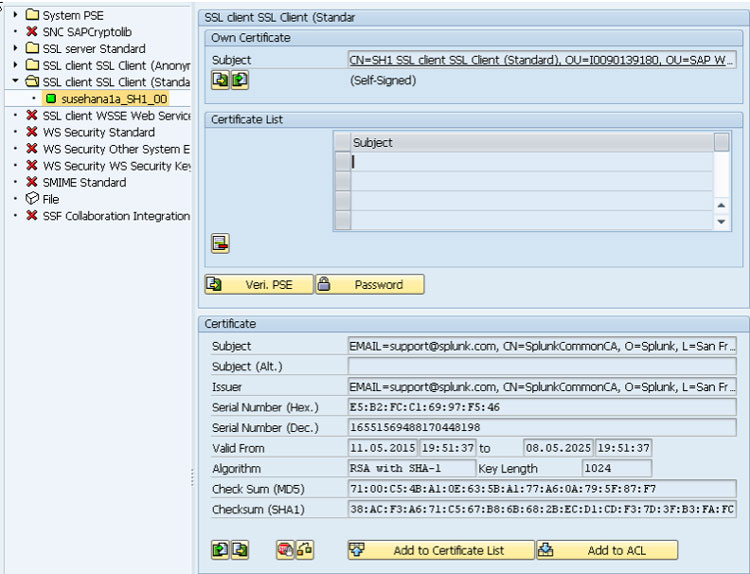Viewport: 750px width, 574px height.
Task: Click the red icon in bottom certificate toolbar
Action: (285, 549)
